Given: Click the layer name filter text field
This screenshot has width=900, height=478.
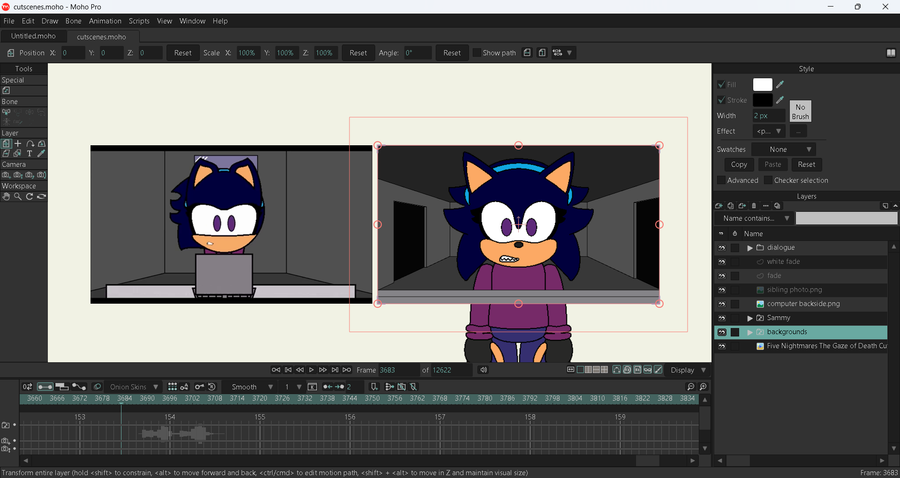Looking at the screenshot, I should click(x=846, y=218).
